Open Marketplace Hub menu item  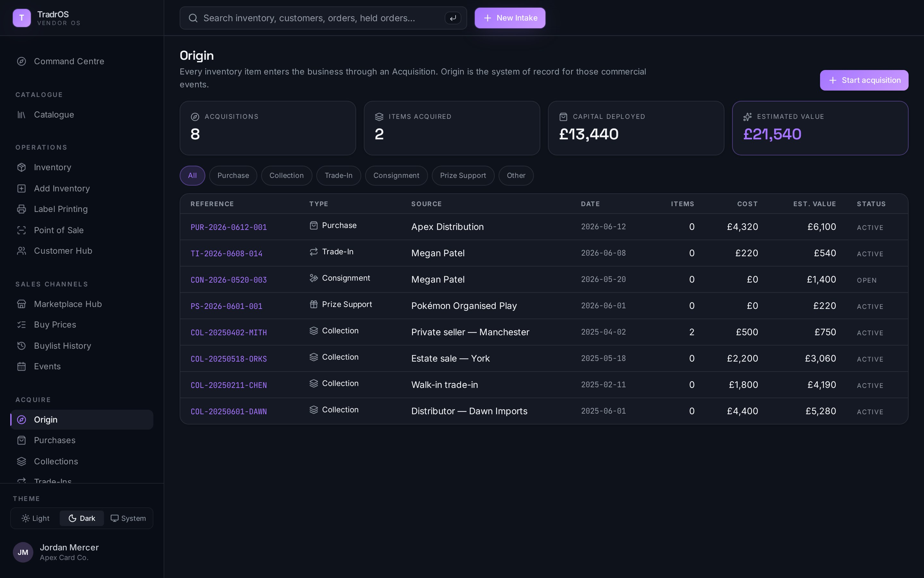(x=82, y=304)
